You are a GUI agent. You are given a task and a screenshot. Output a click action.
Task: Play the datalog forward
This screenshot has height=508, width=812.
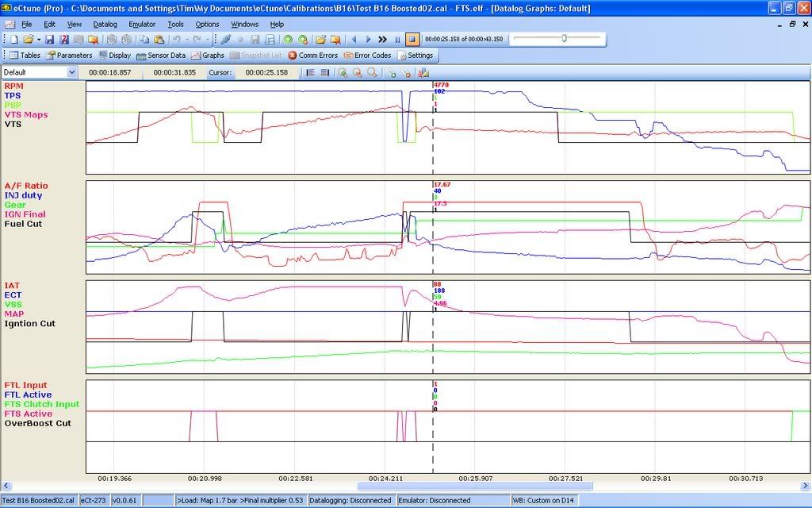(368, 40)
